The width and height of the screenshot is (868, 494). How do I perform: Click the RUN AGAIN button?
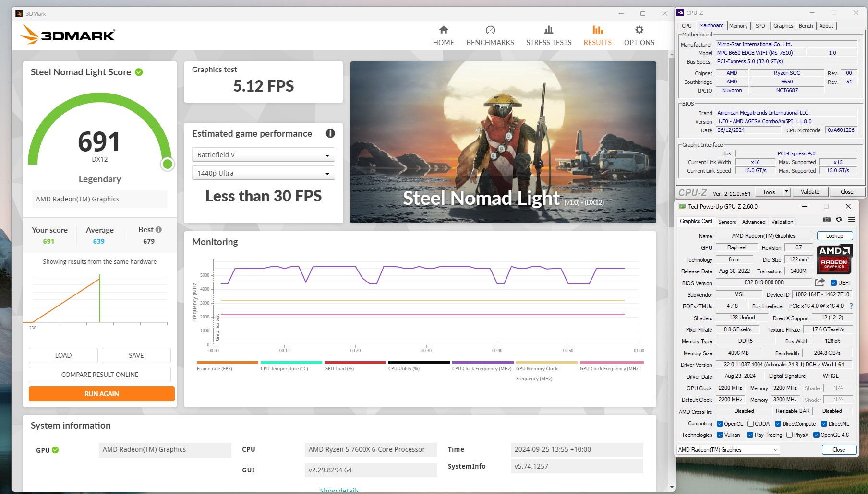pyautogui.click(x=102, y=394)
